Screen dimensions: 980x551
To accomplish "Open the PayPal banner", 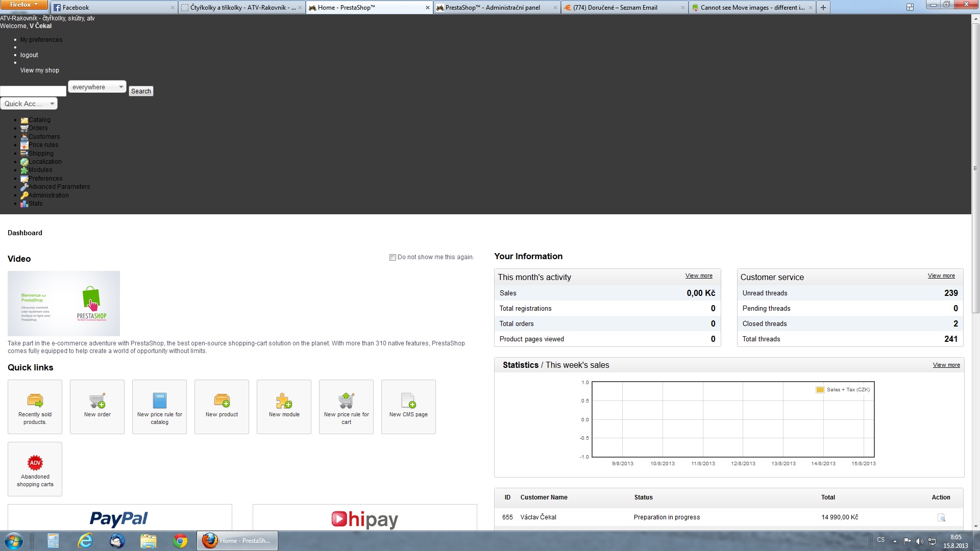I will (x=119, y=518).
